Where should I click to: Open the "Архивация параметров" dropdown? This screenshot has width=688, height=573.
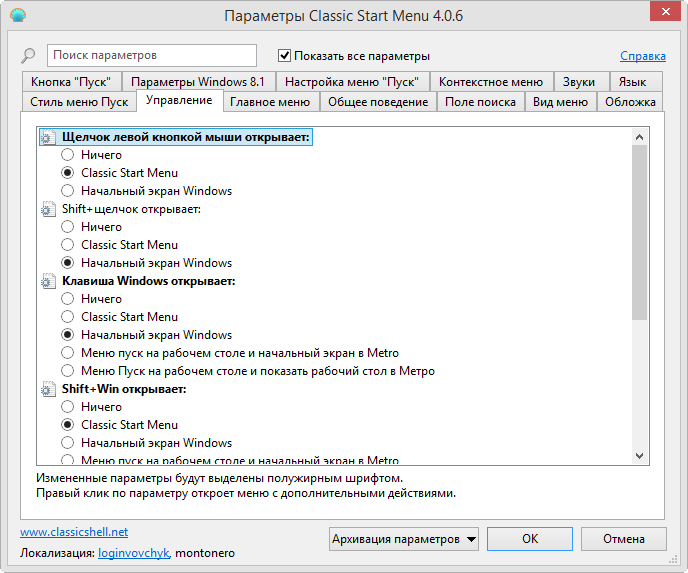pos(404,539)
